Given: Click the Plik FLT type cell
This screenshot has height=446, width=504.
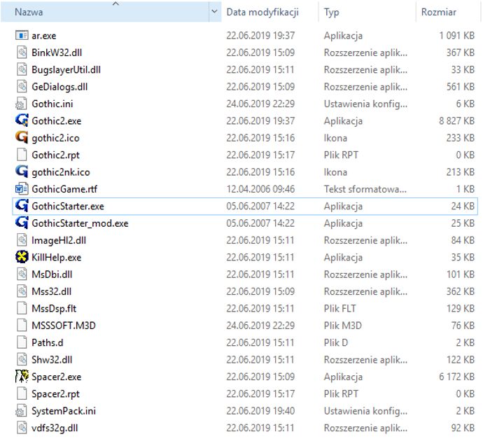Looking at the screenshot, I should 340,308.
